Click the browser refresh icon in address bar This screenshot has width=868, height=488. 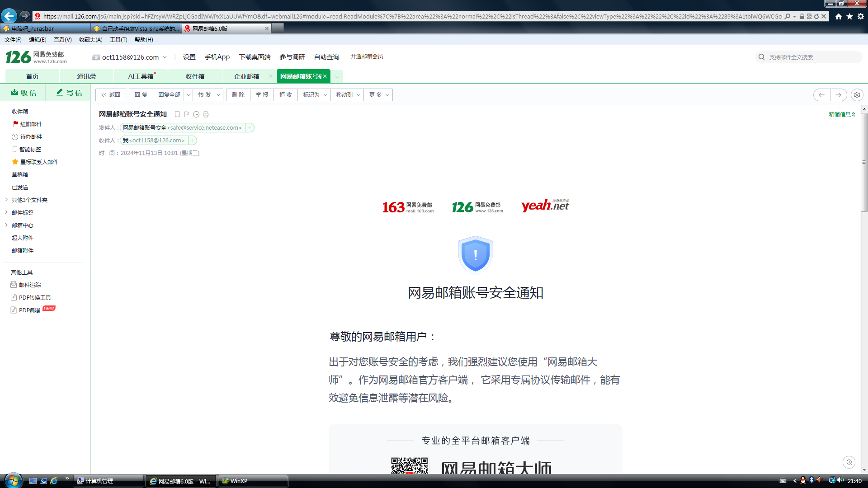tap(816, 16)
